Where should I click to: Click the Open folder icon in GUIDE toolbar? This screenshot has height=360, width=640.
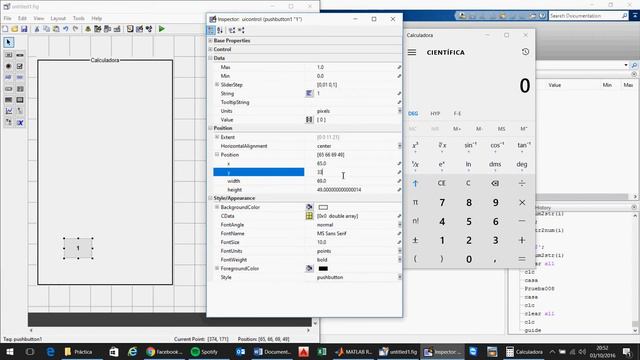click(x=15, y=29)
